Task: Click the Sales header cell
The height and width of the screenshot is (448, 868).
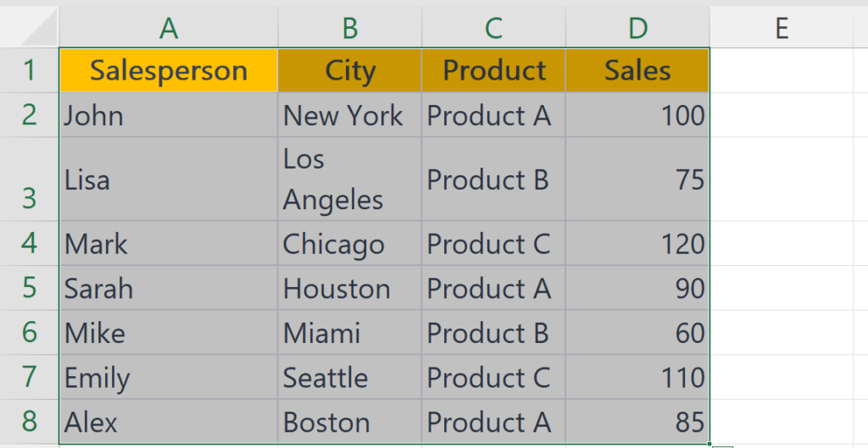Action: [637, 70]
